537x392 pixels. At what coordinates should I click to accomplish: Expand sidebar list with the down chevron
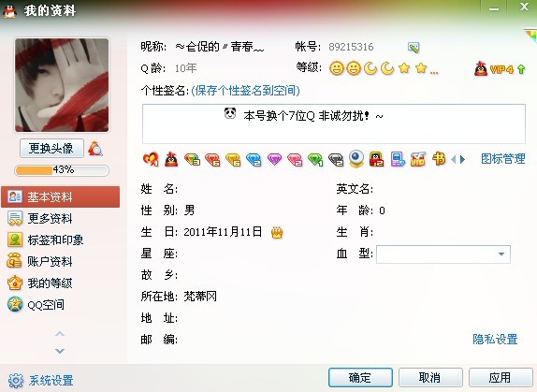[60, 351]
